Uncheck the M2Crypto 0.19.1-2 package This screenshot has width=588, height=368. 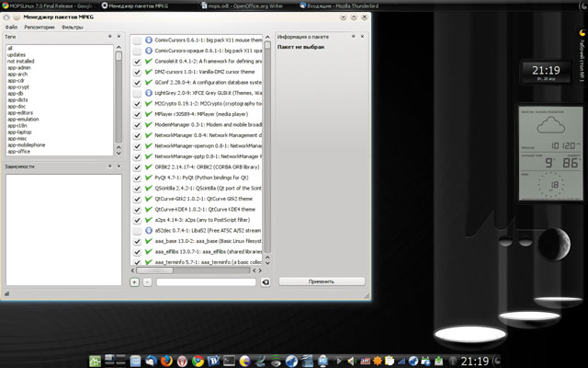(137, 104)
